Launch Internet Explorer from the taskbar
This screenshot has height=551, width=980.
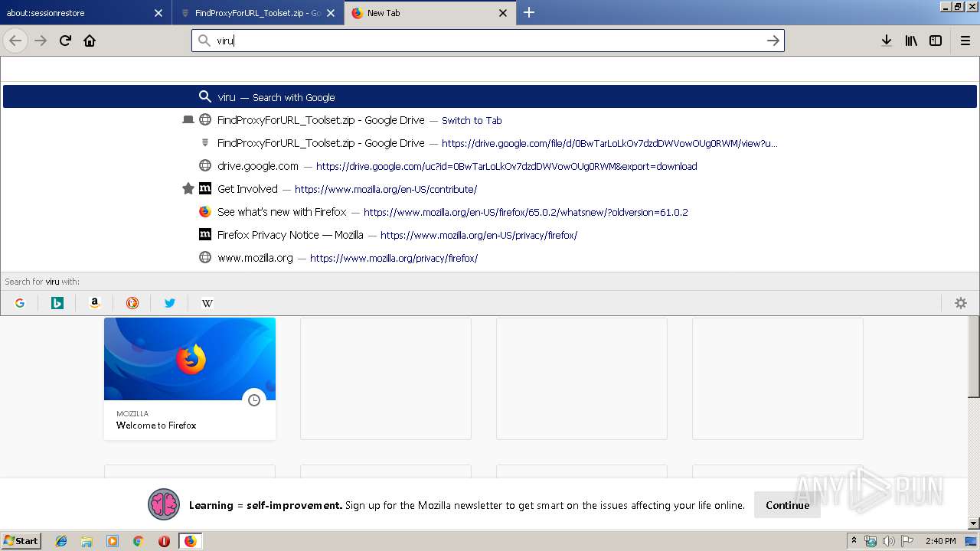coord(62,541)
